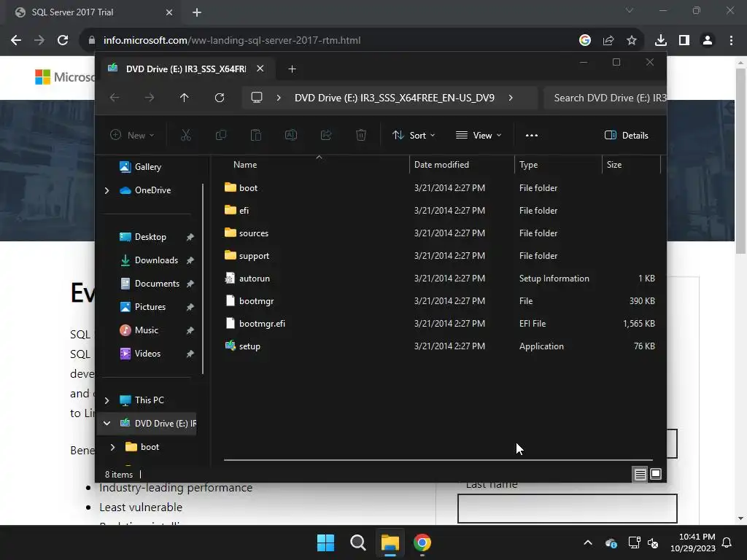Viewport: 747px width, 560px height.
Task: Open Gallery in navigation pane
Action: (147, 167)
